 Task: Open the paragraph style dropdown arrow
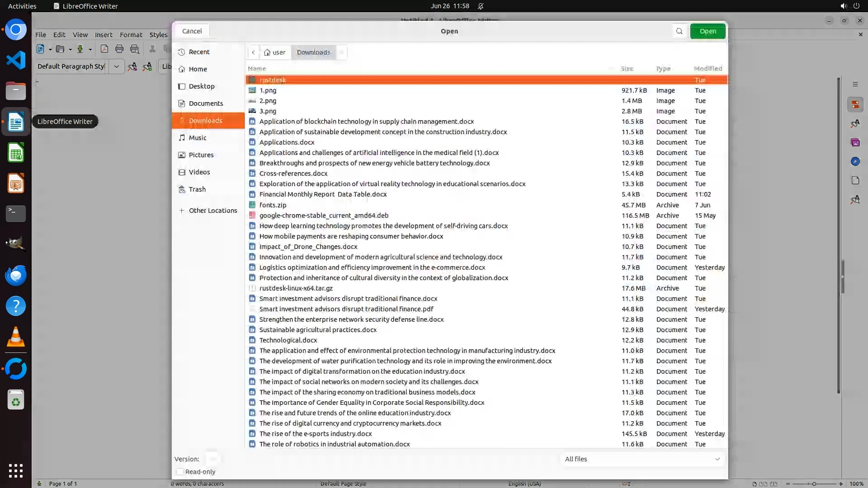tap(116, 66)
